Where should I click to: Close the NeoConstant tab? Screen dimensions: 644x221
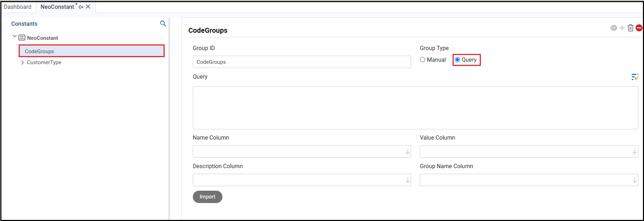click(x=88, y=7)
